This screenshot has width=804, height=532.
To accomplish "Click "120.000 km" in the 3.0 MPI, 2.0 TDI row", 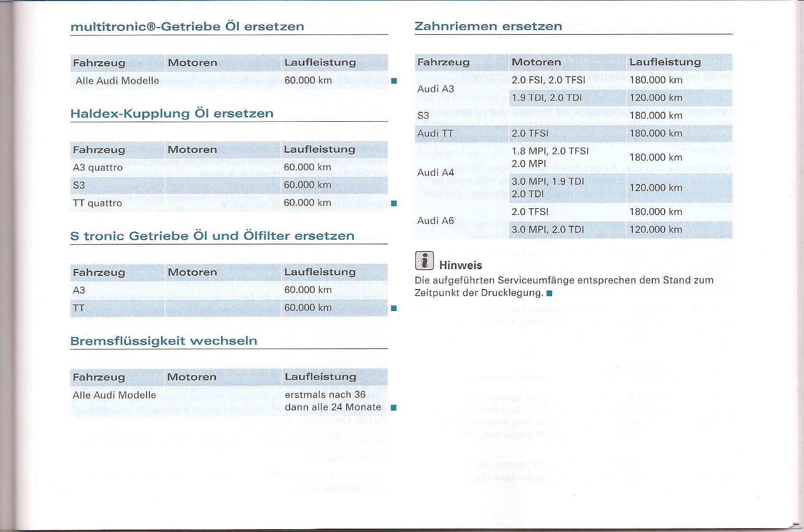I will point(656,230).
